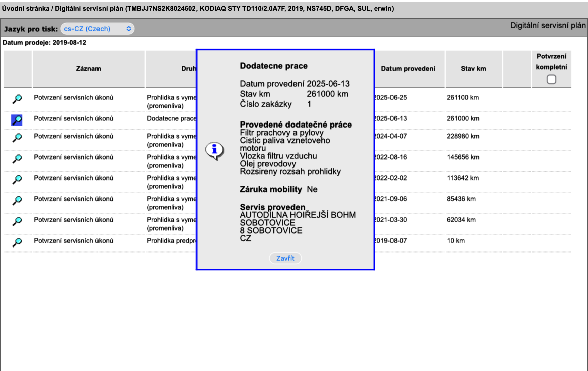
Task: Click the 10 km mileage cell
Action: tap(456, 241)
